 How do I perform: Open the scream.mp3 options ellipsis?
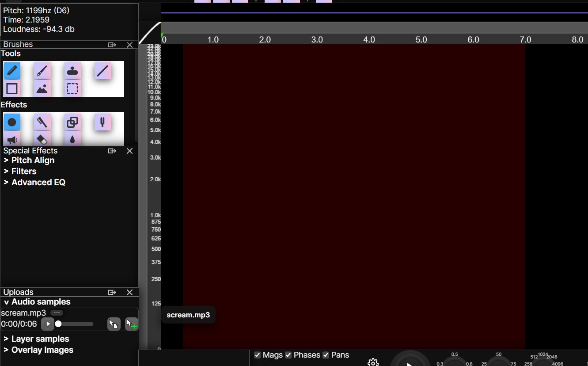point(57,313)
